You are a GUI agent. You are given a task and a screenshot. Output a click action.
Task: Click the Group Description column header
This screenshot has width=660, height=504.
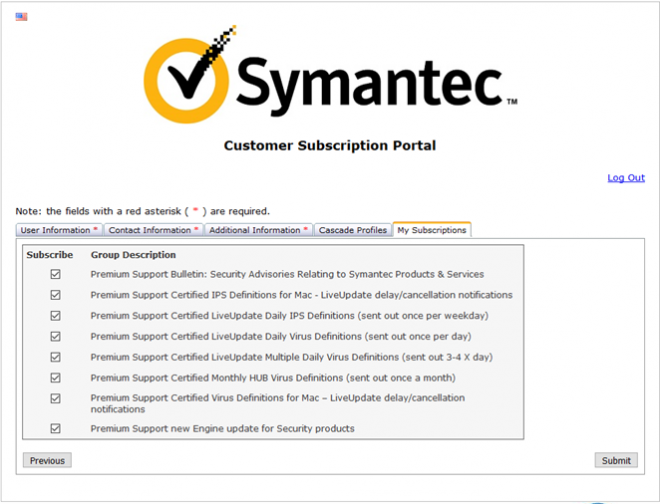click(133, 255)
